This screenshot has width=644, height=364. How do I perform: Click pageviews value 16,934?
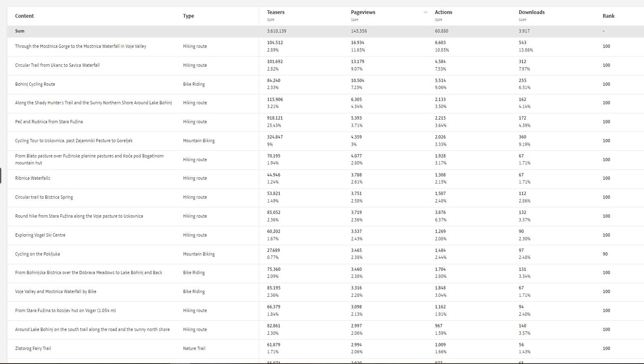point(358,42)
